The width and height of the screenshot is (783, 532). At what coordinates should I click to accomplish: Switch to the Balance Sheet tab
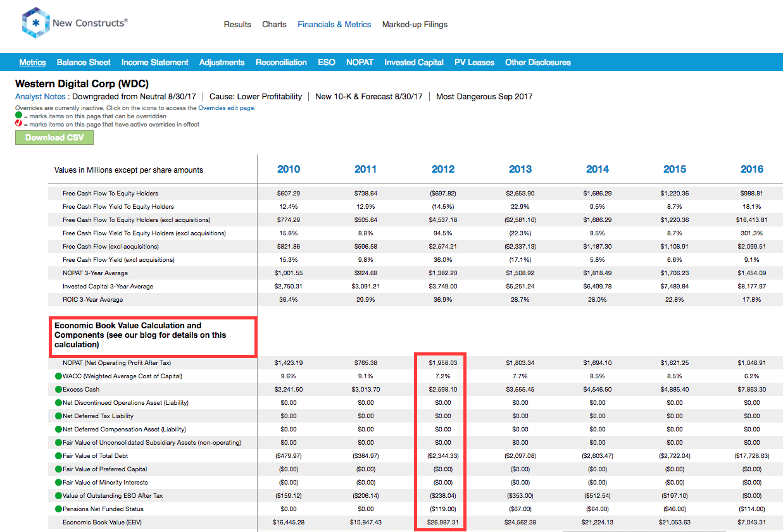point(84,62)
